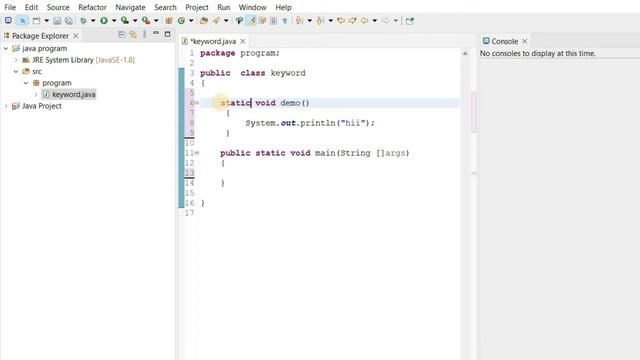Expand the JRE System Library node
Image resolution: width=640 pixels, height=360 pixels.
tap(16, 60)
